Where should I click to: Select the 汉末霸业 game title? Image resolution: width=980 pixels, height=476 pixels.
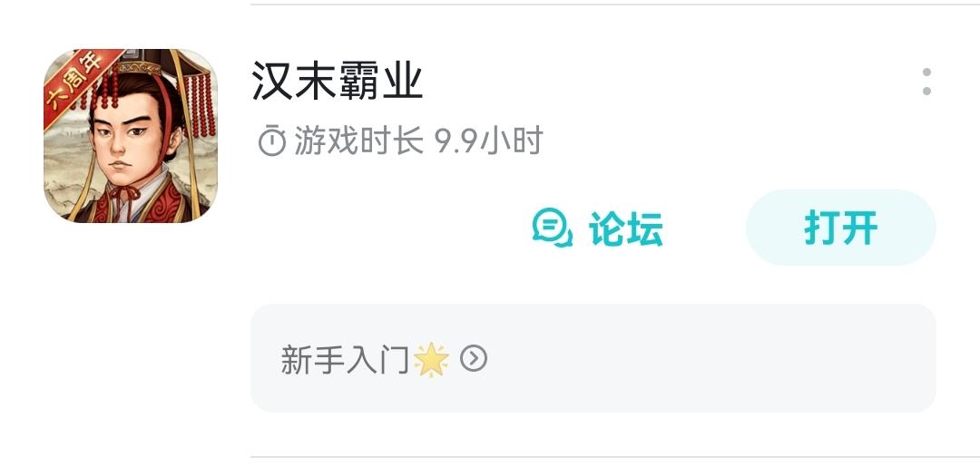point(338,82)
